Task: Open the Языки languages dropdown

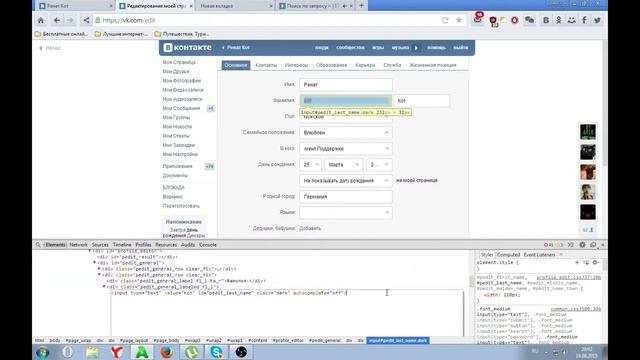Action: 346,213
